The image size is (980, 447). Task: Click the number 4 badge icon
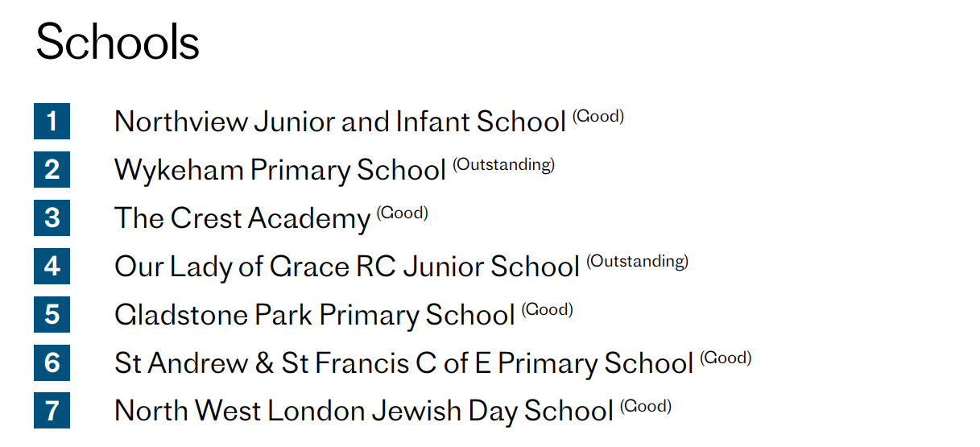click(52, 267)
